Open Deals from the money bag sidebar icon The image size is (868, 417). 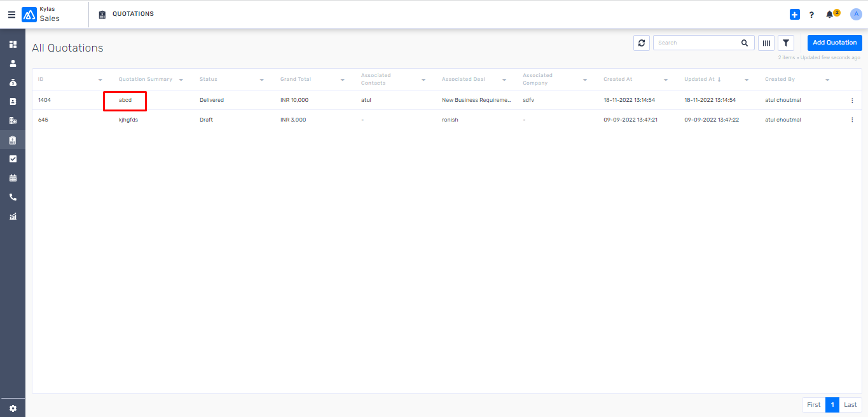pos(13,83)
